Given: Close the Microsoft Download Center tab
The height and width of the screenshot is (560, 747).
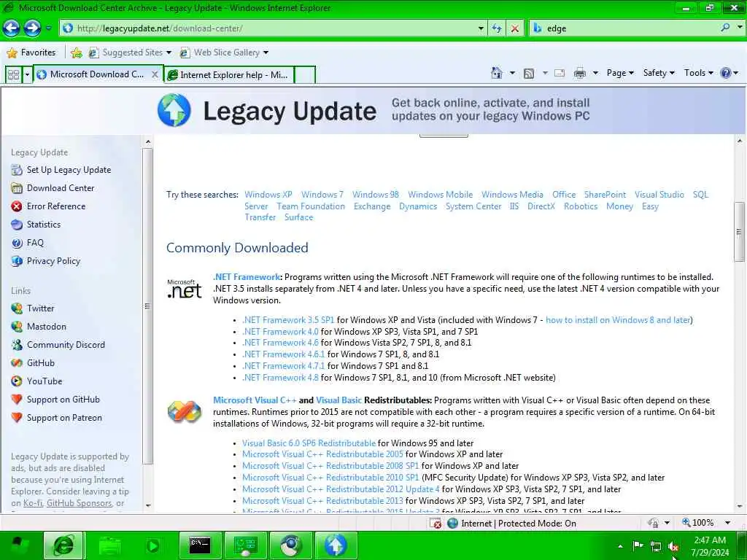Looking at the screenshot, I should 155,74.
